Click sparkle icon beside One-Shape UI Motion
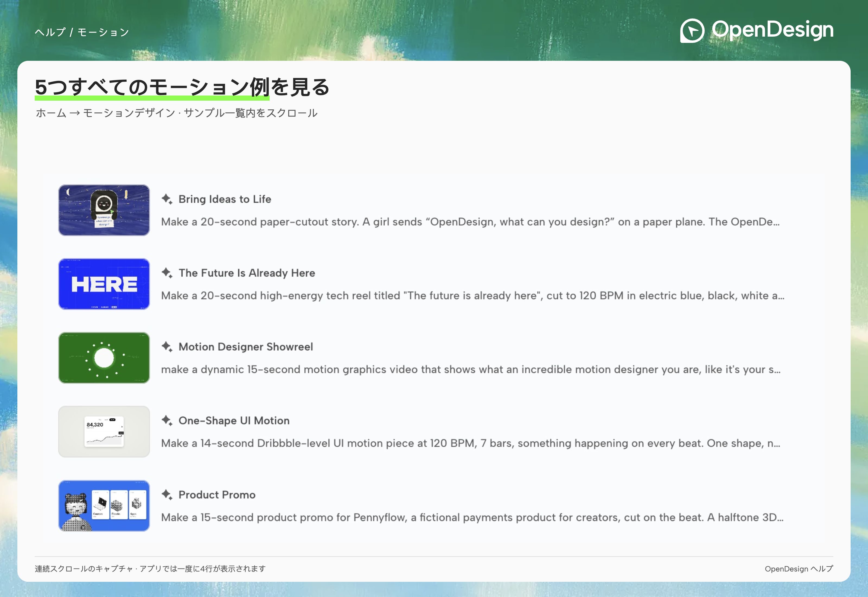Screen dimensions: 868x597 pyautogui.click(x=167, y=420)
